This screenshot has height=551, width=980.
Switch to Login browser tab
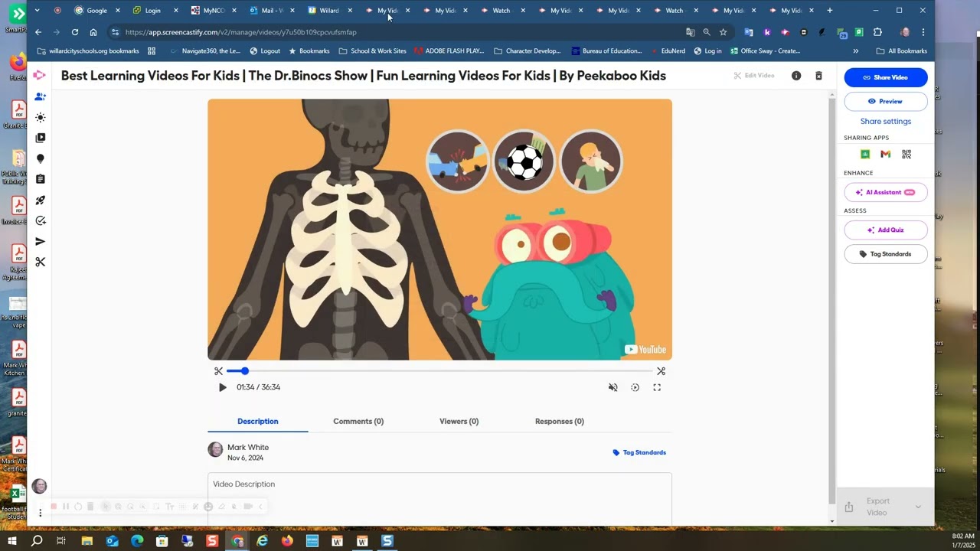(x=152, y=11)
